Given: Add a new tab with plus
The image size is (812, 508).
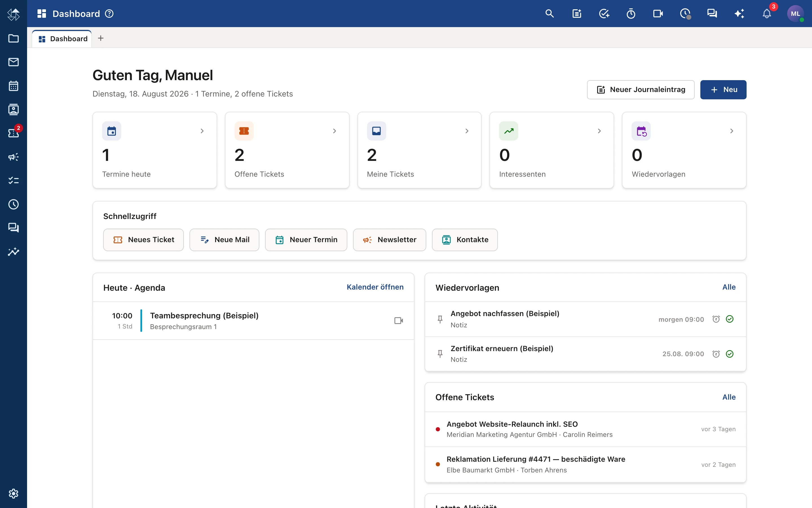Looking at the screenshot, I should [101, 38].
